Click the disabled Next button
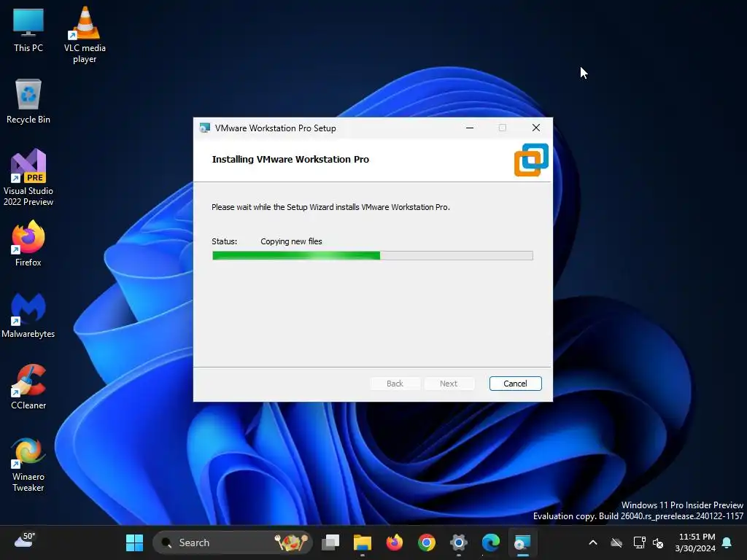 coord(449,384)
